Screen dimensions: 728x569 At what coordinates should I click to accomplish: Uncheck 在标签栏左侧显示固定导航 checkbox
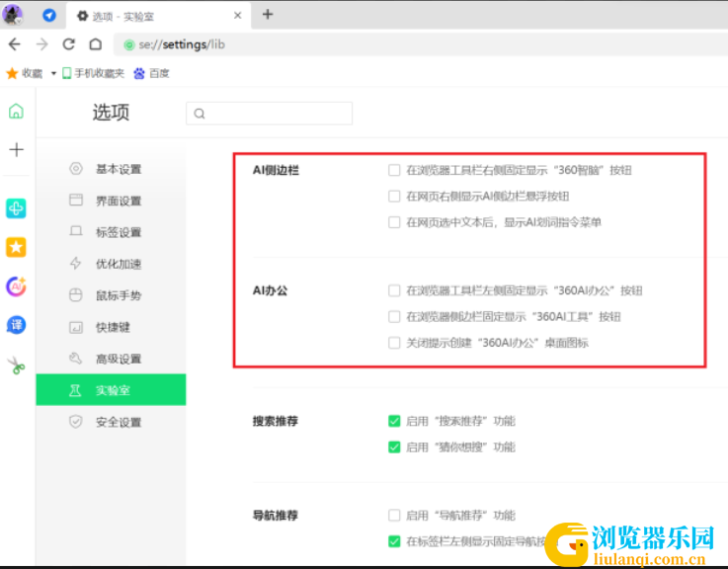[x=394, y=541]
